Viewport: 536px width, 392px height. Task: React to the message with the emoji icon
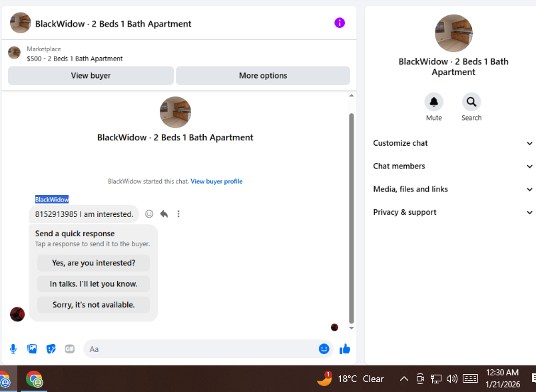click(149, 214)
